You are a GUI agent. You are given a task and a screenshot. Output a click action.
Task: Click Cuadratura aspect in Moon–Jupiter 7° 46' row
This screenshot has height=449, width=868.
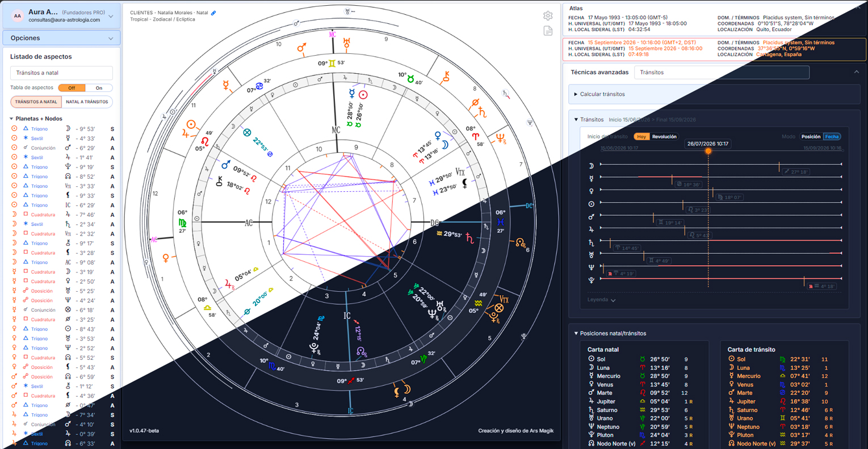[x=43, y=215]
